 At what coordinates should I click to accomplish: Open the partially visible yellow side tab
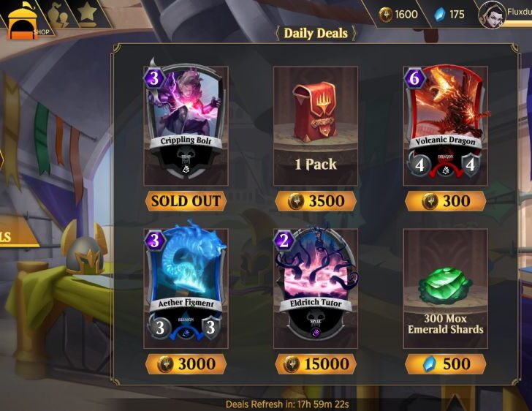(17, 236)
